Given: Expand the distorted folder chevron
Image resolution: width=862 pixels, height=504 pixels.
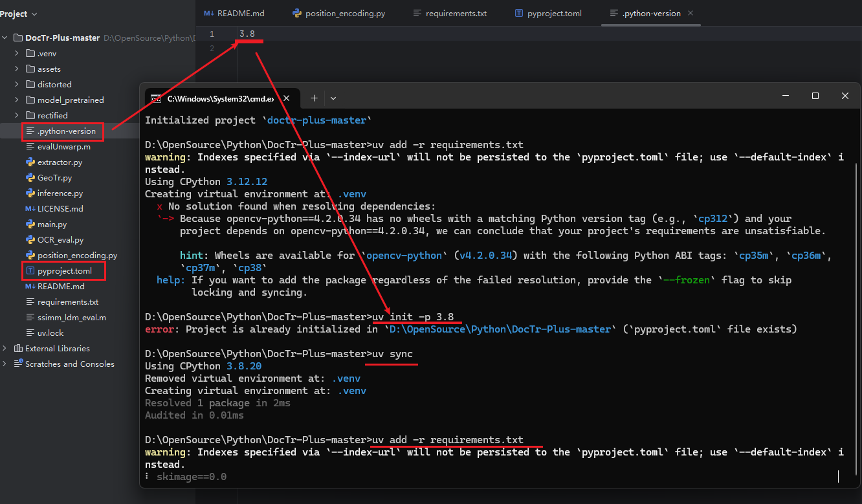Looking at the screenshot, I should [x=17, y=84].
